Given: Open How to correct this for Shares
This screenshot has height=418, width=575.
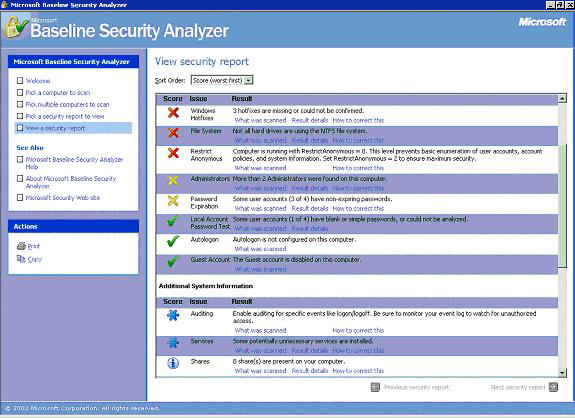Looking at the screenshot, I should pyautogui.click(x=358, y=371).
